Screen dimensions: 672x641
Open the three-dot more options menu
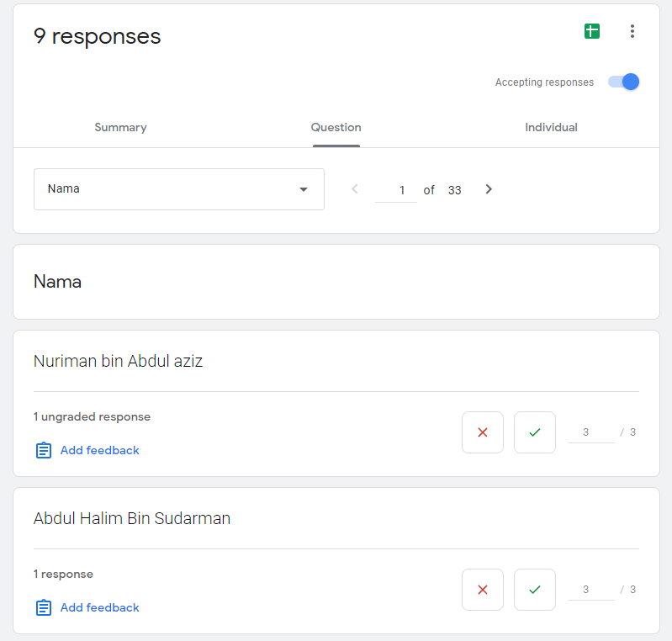pyautogui.click(x=632, y=31)
